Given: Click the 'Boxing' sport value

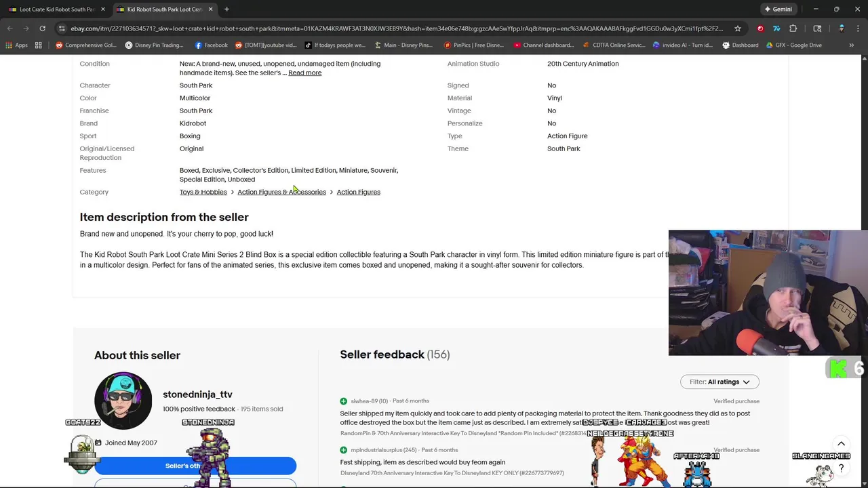Looking at the screenshot, I should (x=190, y=136).
